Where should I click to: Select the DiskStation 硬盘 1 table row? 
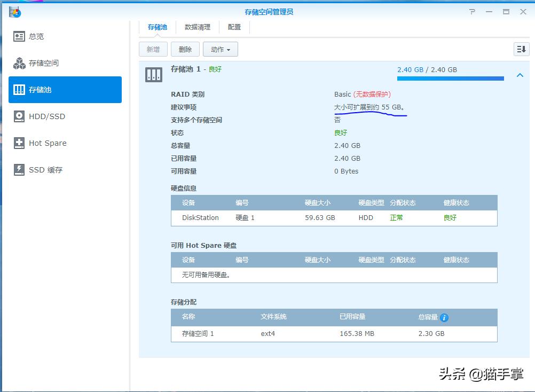334,218
